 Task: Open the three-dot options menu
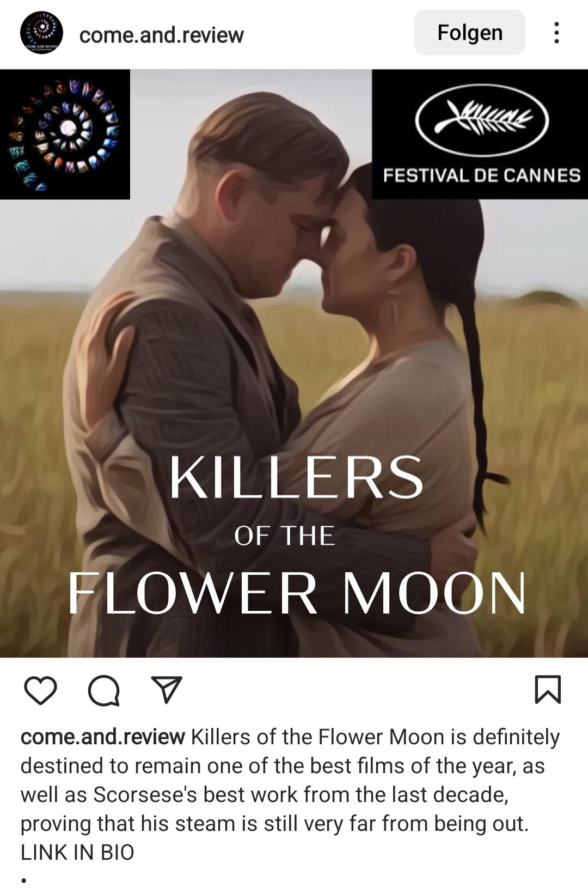coord(556,33)
